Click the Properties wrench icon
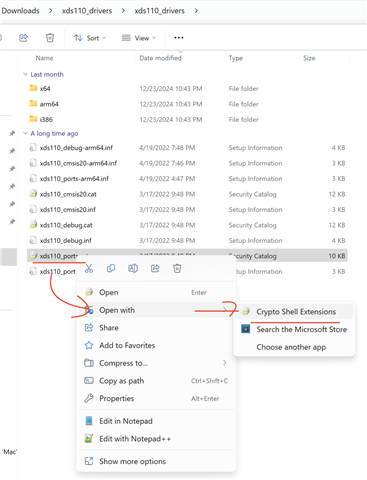The height and width of the screenshot is (480, 367). pos(89,398)
